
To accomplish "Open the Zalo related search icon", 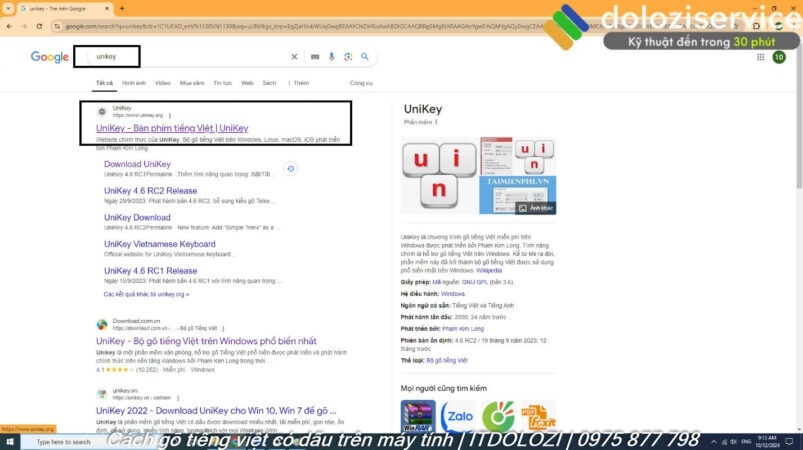I will (x=456, y=415).
